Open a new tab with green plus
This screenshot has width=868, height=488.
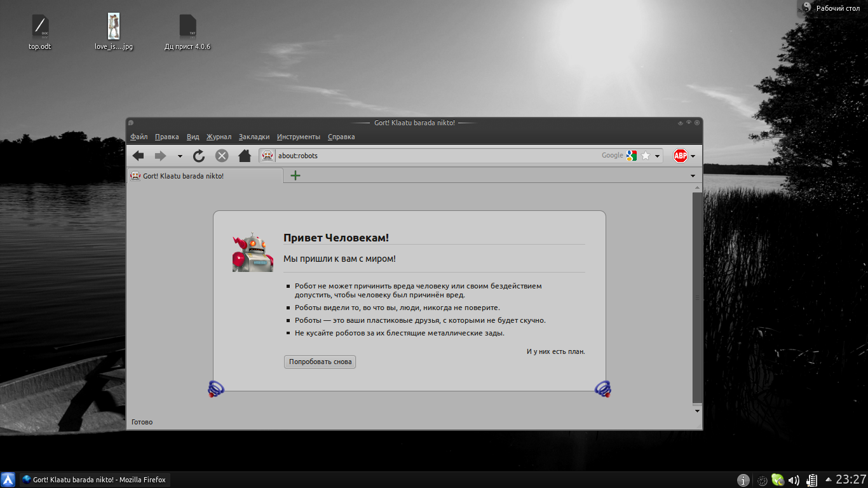(x=295, y=175)
